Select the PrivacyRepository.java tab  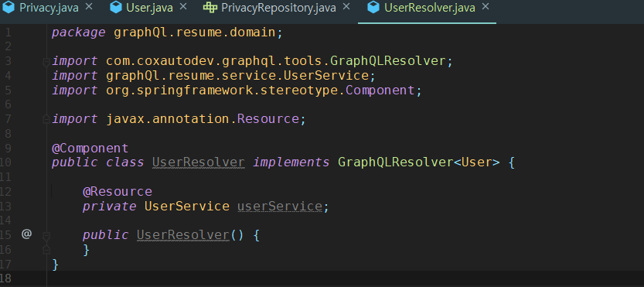pos(278,8)
